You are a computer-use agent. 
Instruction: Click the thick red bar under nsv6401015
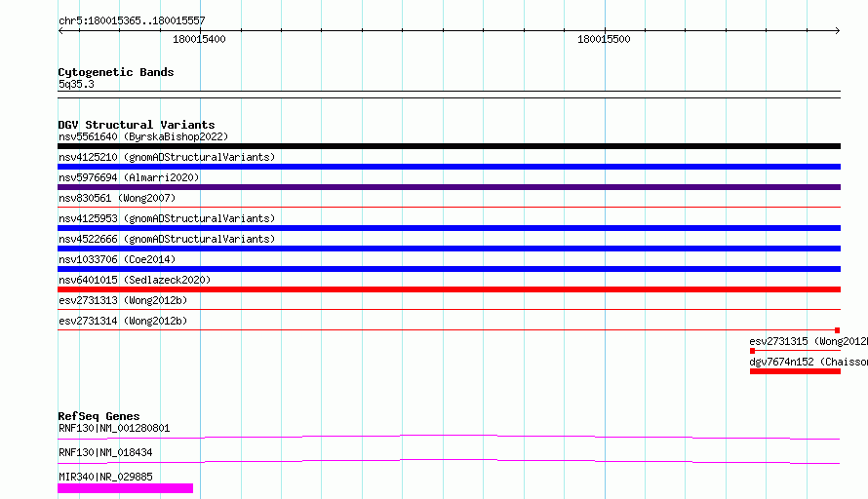(449, 289)
